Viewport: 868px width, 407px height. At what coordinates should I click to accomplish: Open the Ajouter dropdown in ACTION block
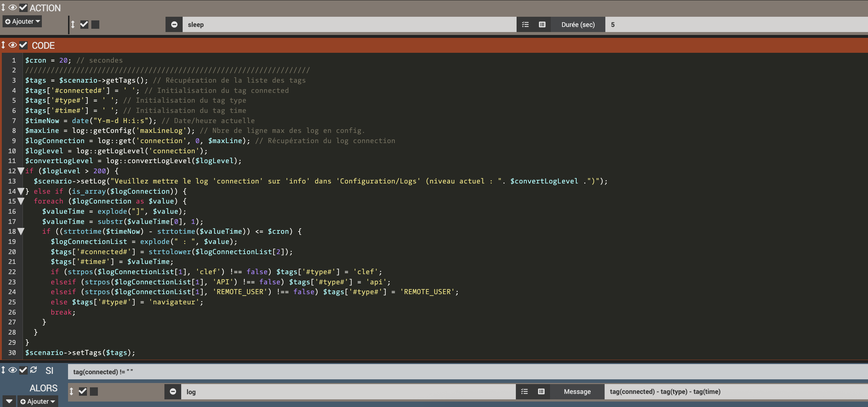pos(22,21)
